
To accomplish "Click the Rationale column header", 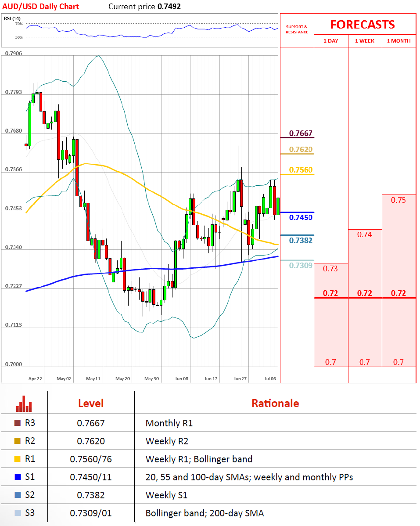I will coord(275,403).
